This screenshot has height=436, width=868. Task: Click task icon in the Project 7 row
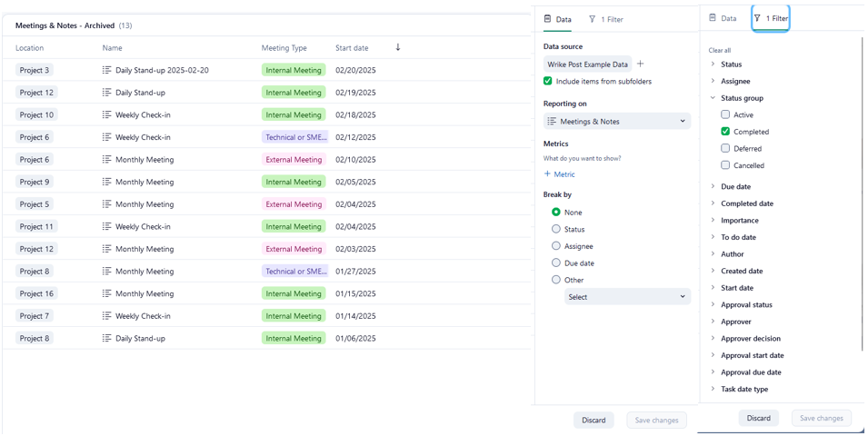click(107, 316)
